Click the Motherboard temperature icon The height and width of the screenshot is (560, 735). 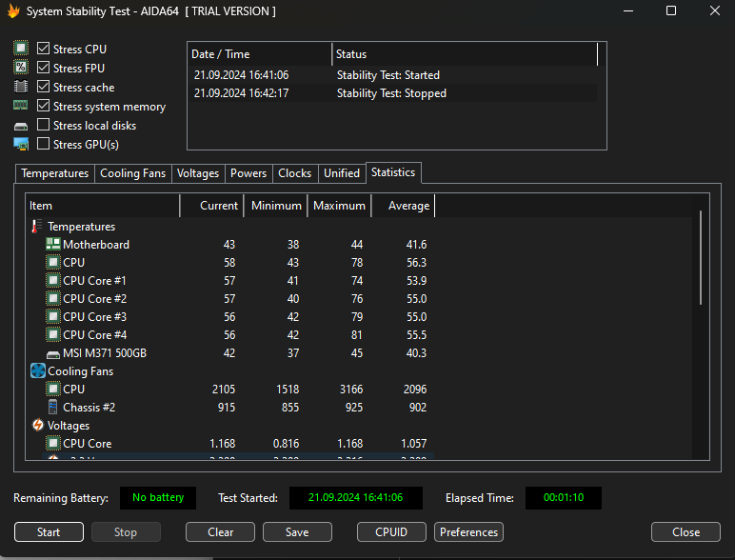(x=53, y=244)
